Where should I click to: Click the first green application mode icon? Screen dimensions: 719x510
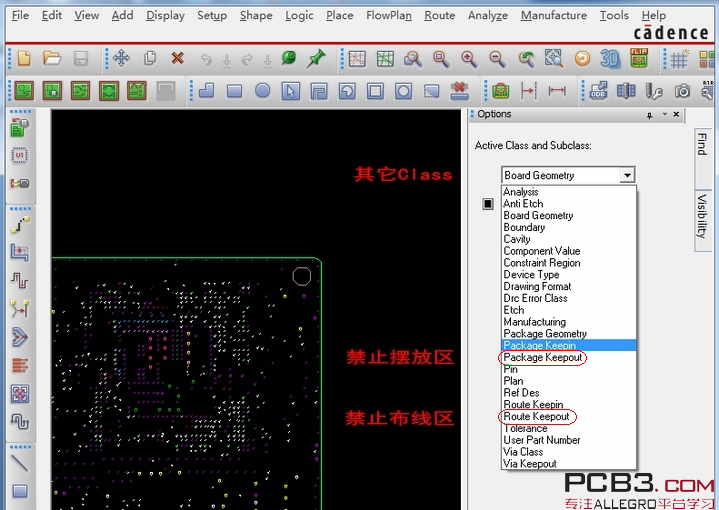click(24, 90)
